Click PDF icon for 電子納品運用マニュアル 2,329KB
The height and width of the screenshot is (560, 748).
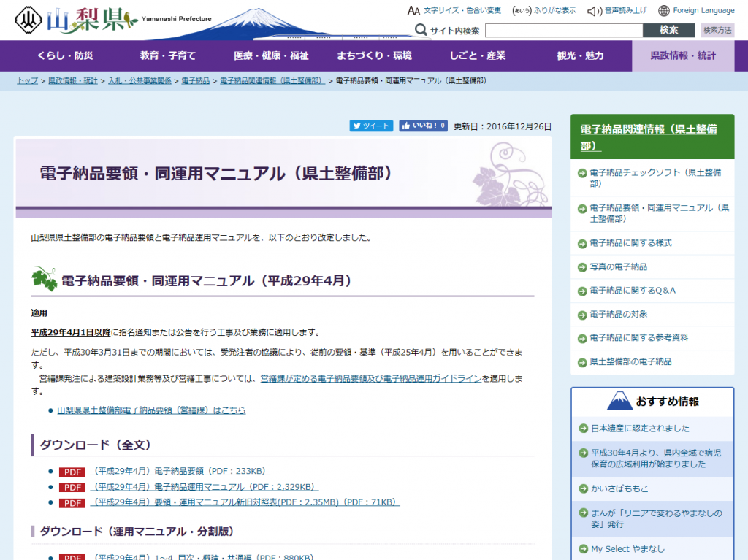pyautogui.click(x=72, y=487)
